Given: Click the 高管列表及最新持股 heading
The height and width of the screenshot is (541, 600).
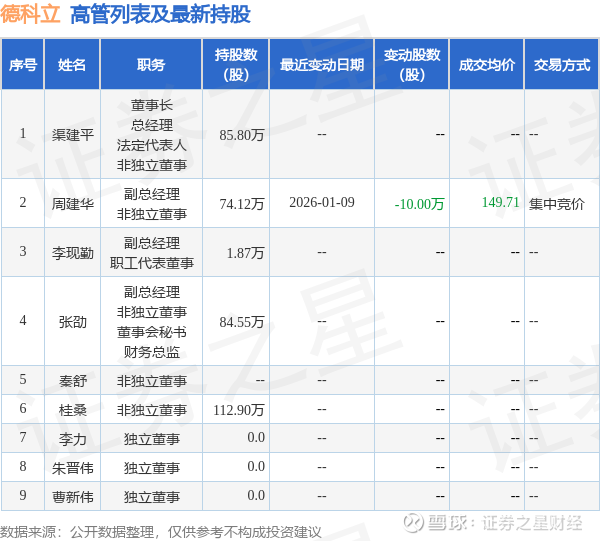Looking at the screenshot, I should pyautogui.click(x=160, y=15).
